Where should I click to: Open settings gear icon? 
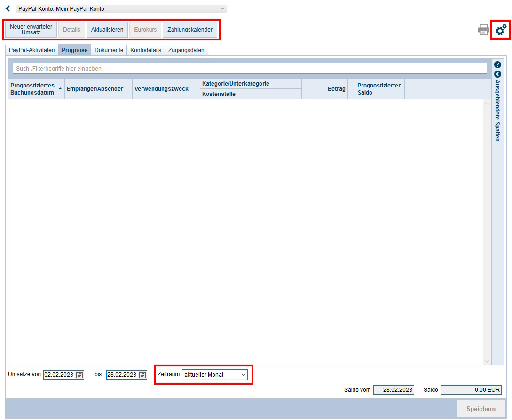501,30
